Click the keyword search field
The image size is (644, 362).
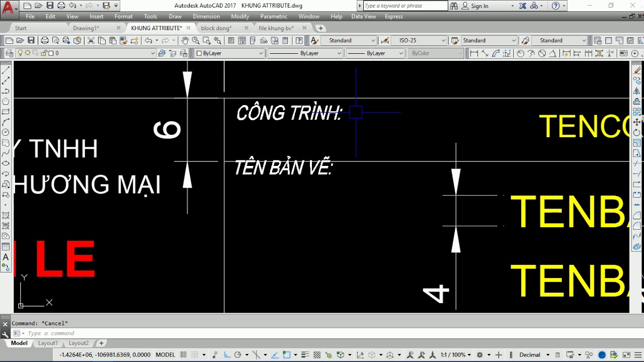pyautogui.click(x=405, y=6)
